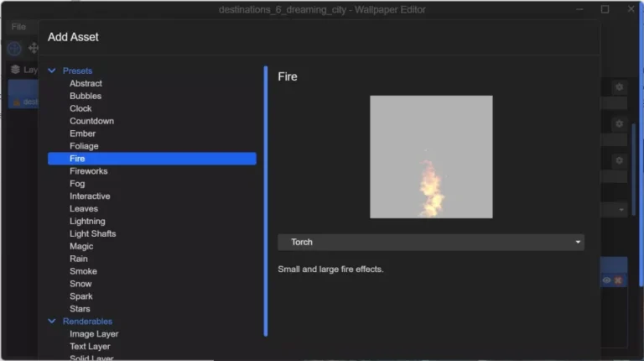Click the bottommost gear icon in right panel
Screen dimensions: 644x361
[x=619, y=160]
